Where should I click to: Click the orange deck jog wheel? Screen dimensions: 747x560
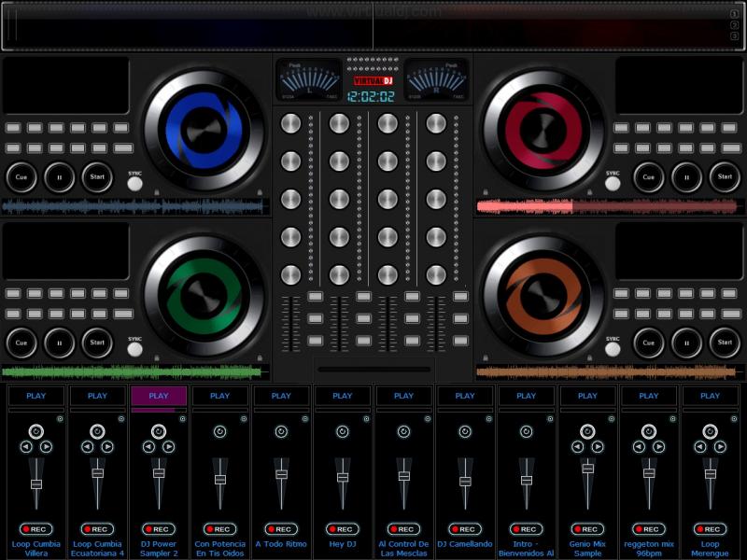coord(543,296)
